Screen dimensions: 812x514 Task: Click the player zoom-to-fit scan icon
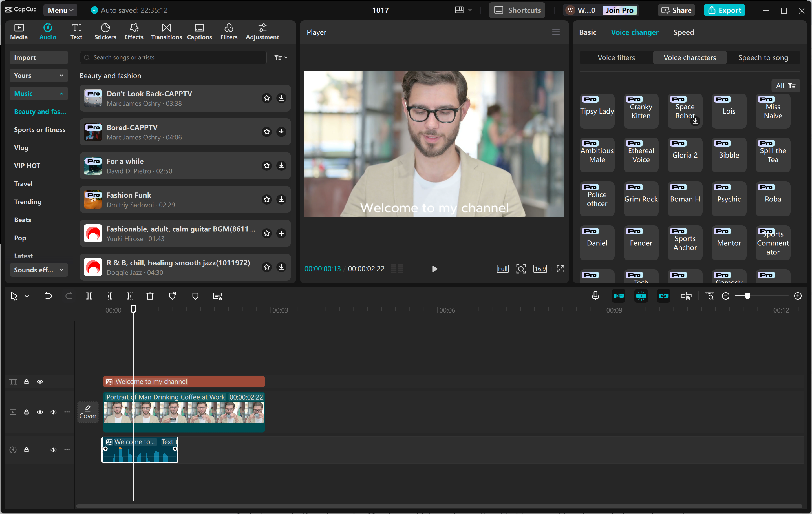521,269
